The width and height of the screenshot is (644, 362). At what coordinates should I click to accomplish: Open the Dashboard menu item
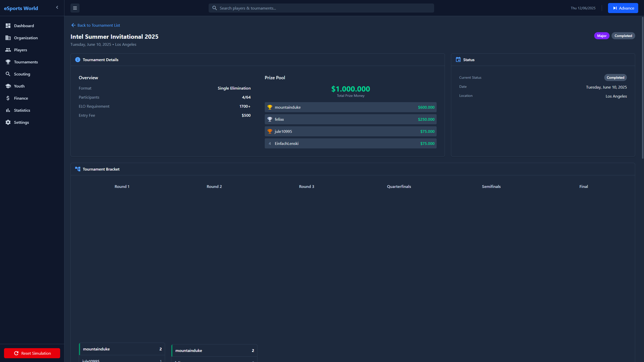pyautogui.click(x=32, y=26)
